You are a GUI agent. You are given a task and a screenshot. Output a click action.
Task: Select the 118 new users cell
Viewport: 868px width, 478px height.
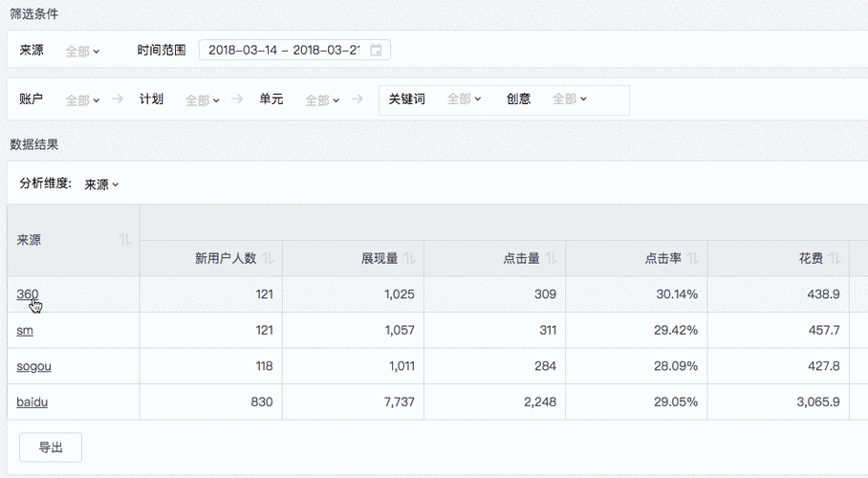click(211, 366)
